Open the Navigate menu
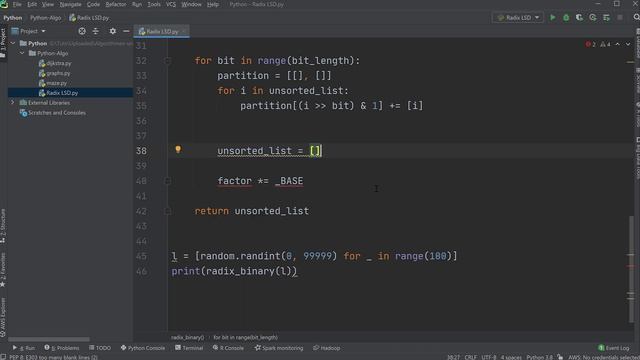 [x=70, y=4]
